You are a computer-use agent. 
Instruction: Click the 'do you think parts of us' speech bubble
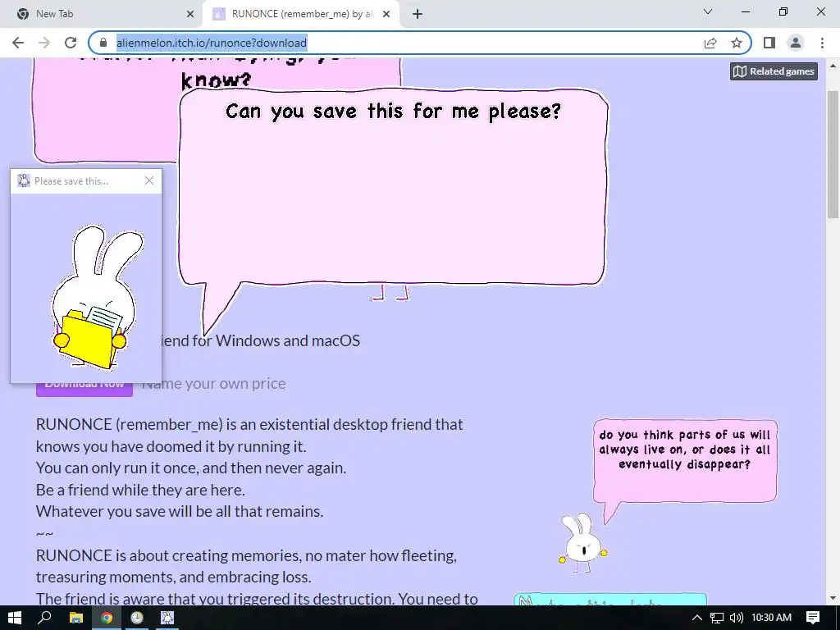coord(685,461)
